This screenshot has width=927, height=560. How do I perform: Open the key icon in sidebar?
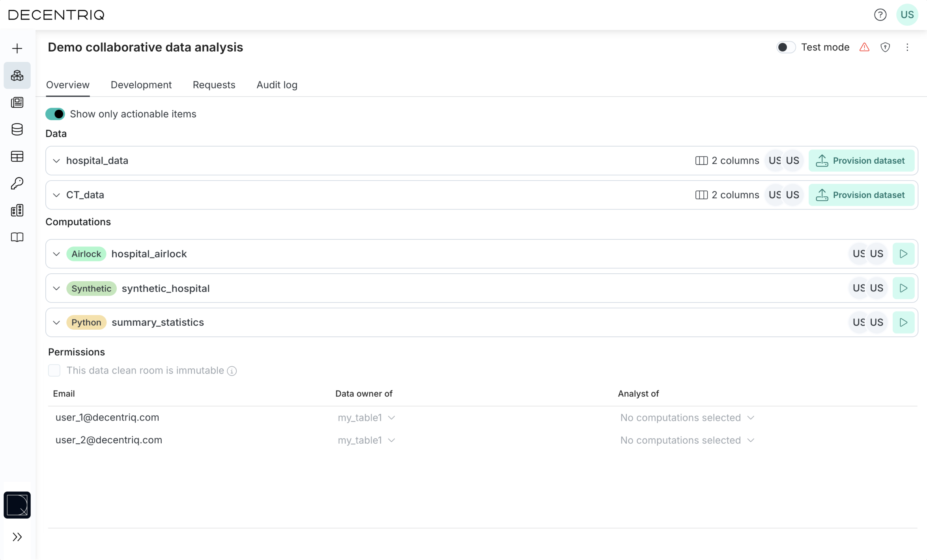17,183
